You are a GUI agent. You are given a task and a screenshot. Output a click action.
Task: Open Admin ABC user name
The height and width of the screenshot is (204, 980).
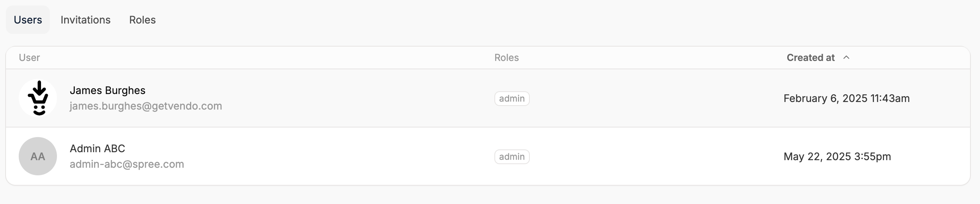98,149
